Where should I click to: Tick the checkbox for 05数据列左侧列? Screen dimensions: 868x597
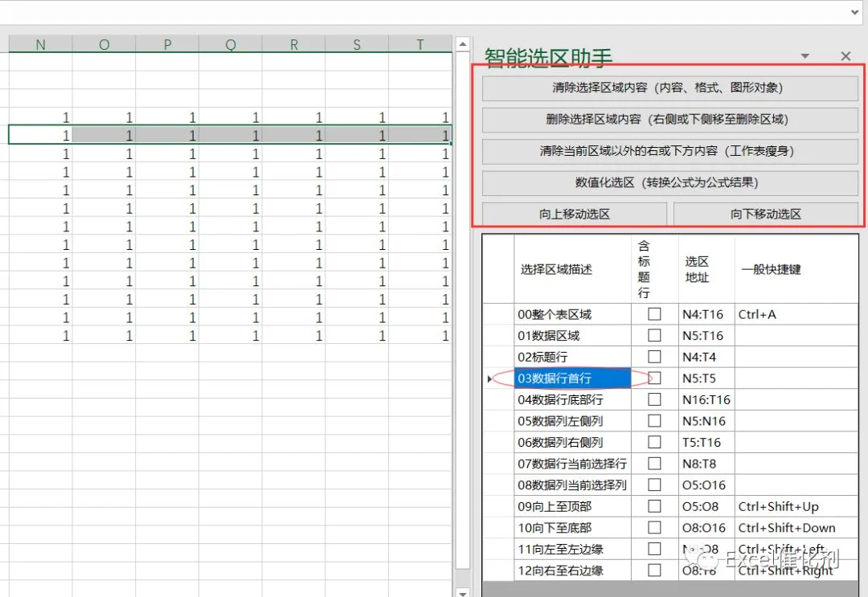[x=654, y=421]
